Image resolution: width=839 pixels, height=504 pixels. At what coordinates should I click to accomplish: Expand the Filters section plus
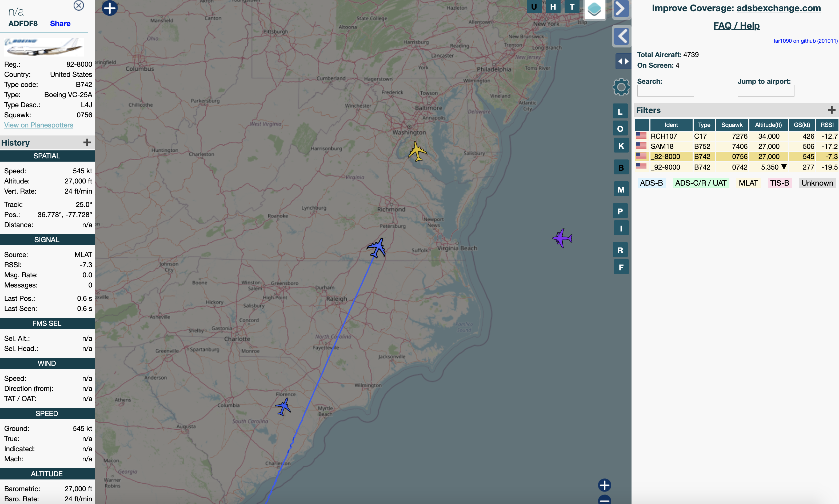pyautogui.click(x=831, y=110)
